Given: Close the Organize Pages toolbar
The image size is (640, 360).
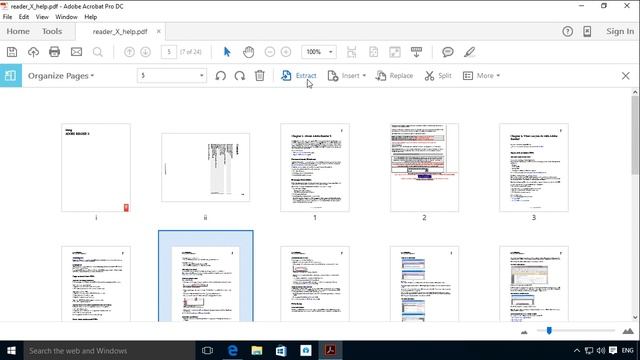Looking at the screenshot, I should [625, 76].
